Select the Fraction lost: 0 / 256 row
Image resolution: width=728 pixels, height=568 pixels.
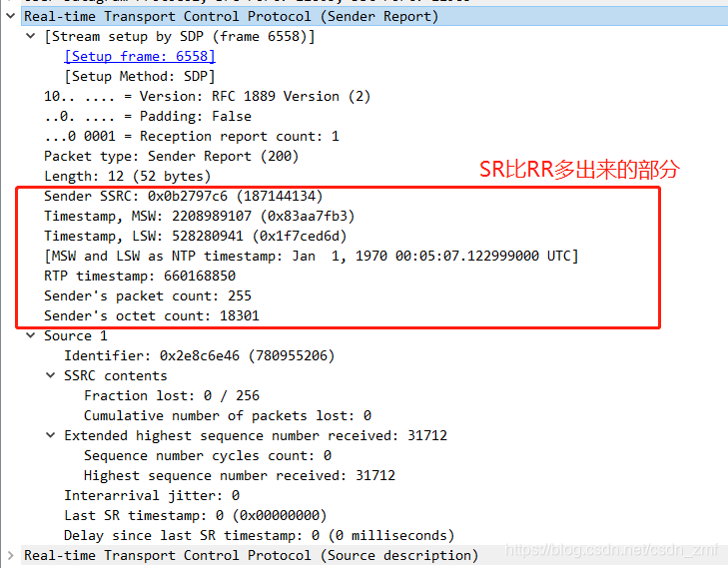[x=172, y=395]
